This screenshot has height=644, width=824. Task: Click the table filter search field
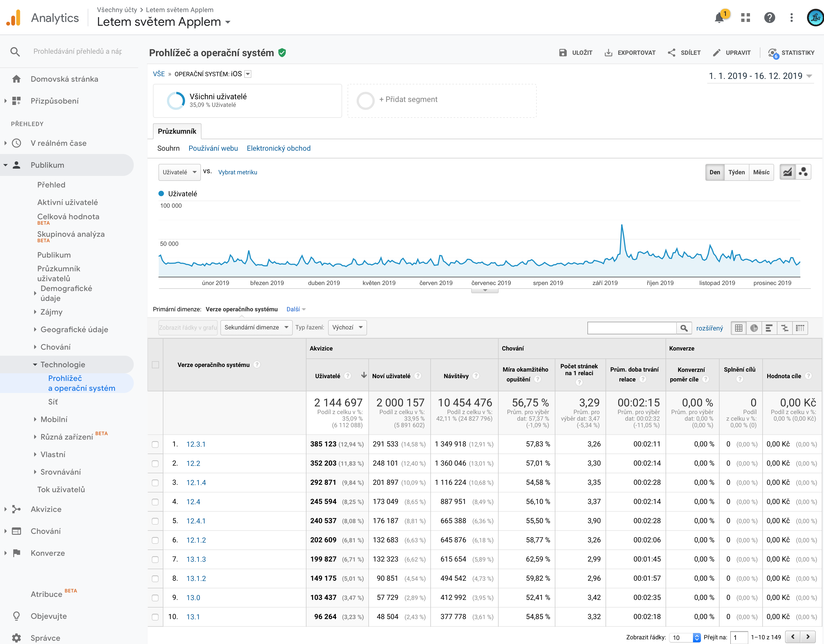(x=632, y=328)
